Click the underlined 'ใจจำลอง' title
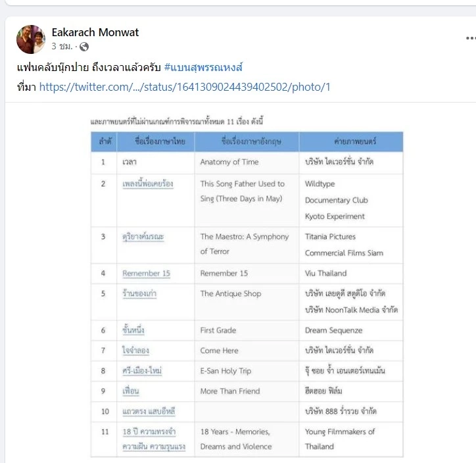This screenshot has width=476, height=463. click(x=134, y=351)
